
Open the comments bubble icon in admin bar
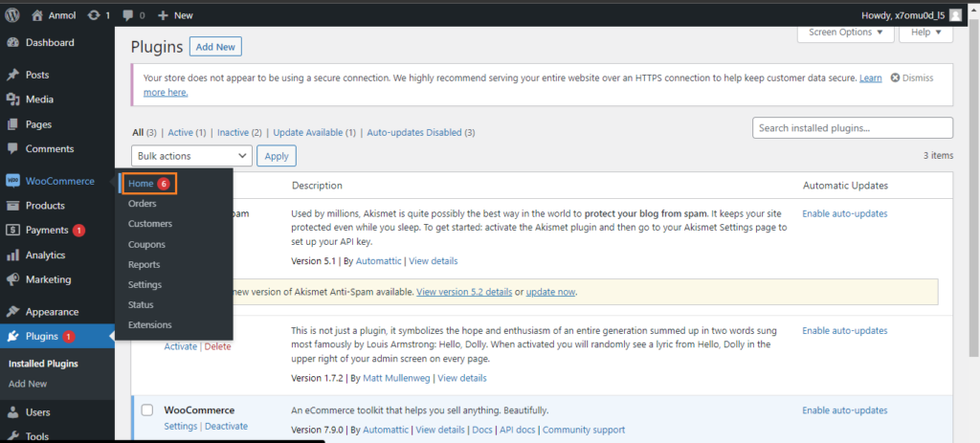[127, 15]
